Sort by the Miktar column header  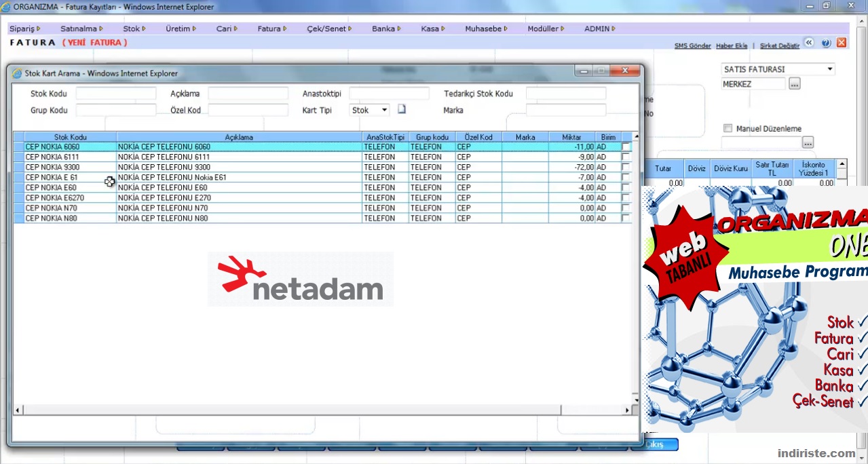[571, 137]
